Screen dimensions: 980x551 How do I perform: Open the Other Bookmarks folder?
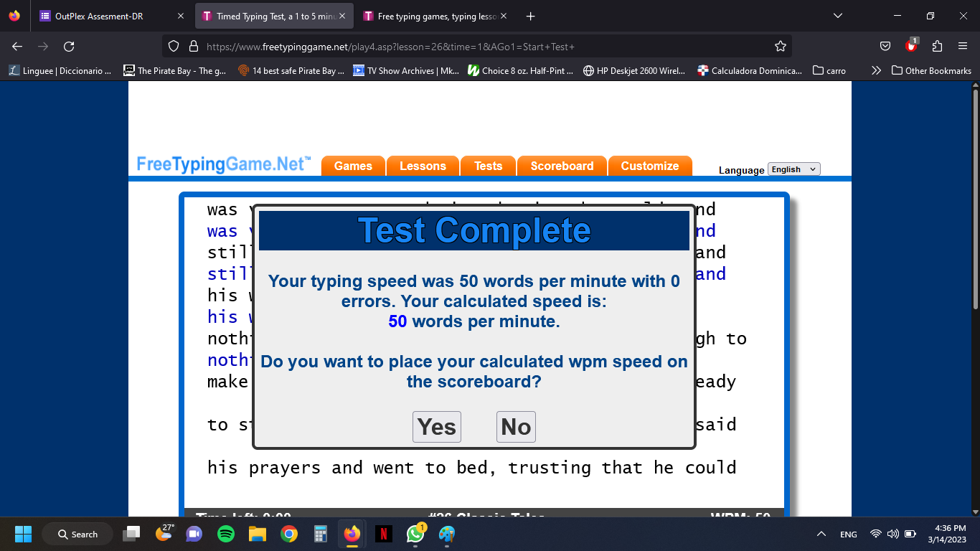tap(931, 70)
